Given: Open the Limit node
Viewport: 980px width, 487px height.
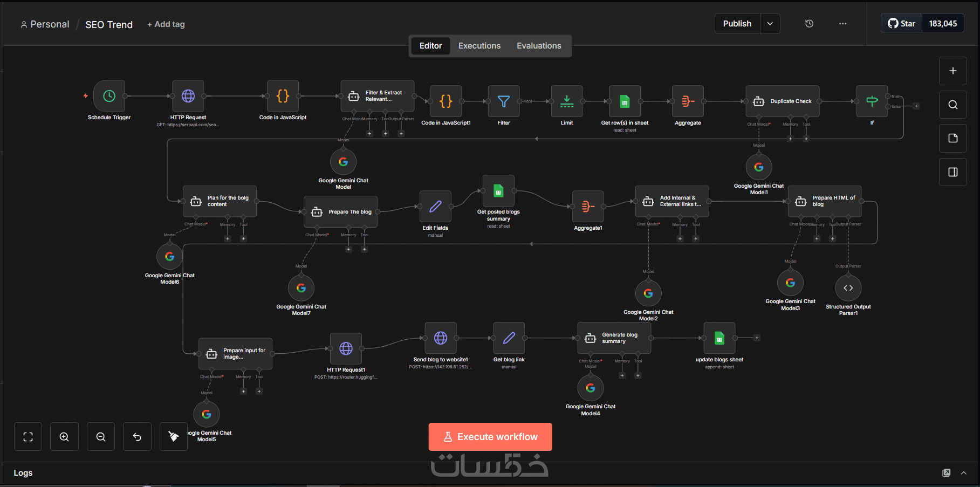Looking at the screenshot, I should 567,101.
